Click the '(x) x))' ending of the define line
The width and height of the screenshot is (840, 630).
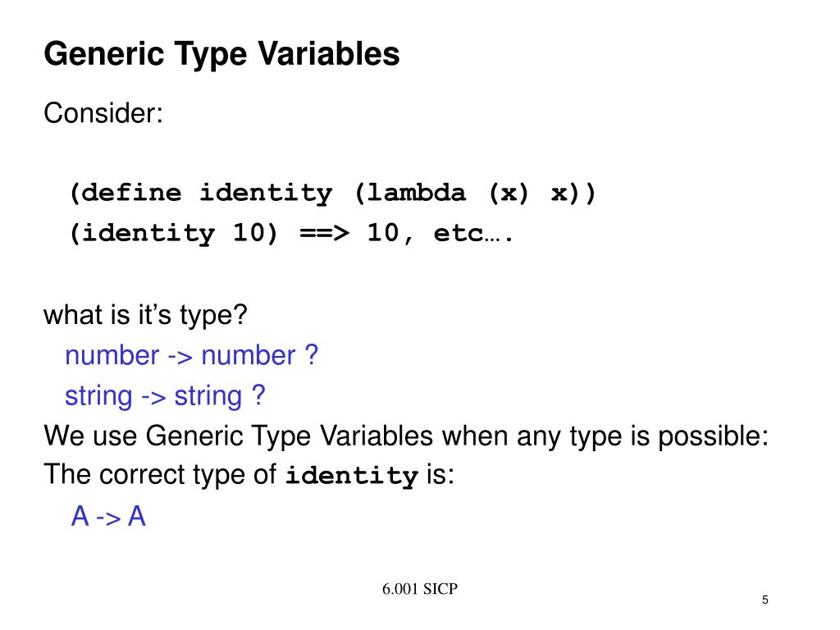tap(544, 194)
